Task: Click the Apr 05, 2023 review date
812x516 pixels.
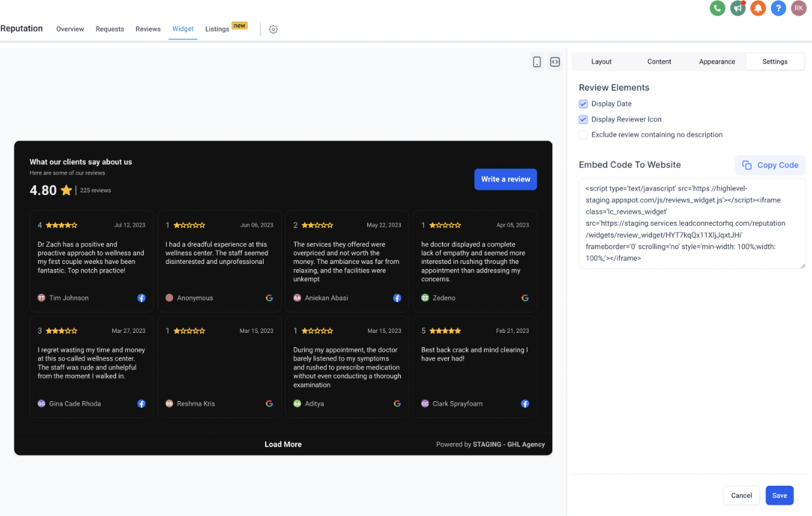Action: [513, 225]
